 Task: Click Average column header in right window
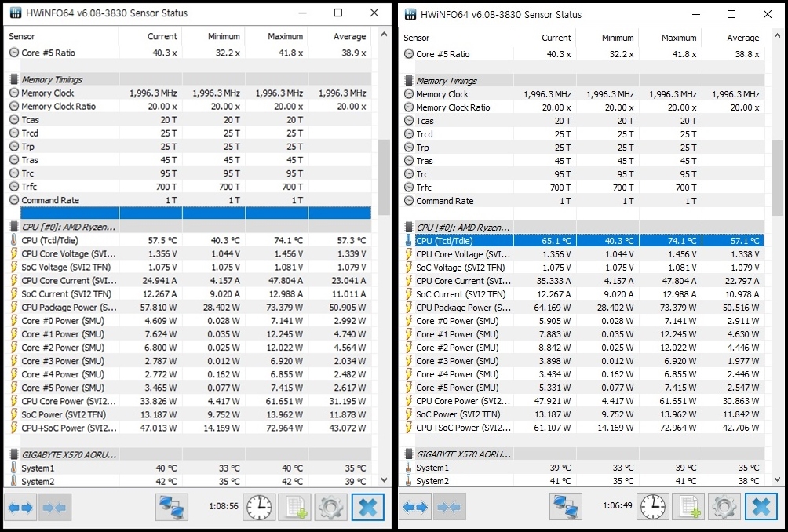click(733, 38)
